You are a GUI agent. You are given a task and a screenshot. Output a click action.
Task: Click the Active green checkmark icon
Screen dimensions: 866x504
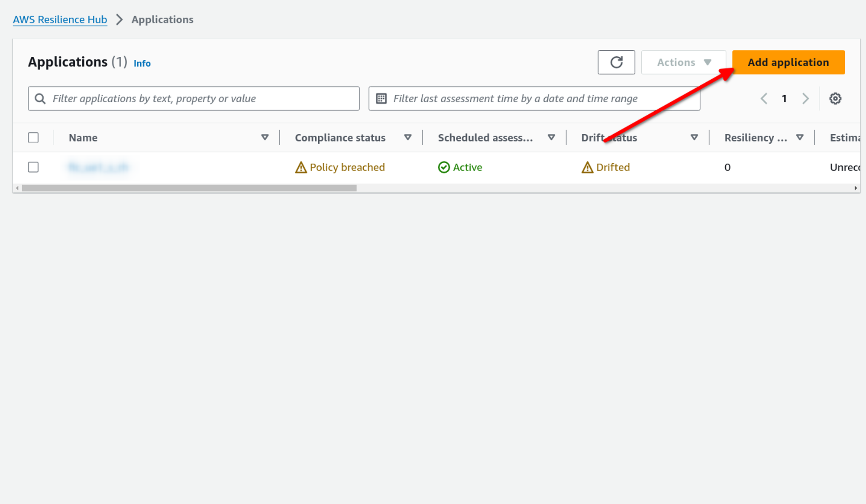(444, 168)
